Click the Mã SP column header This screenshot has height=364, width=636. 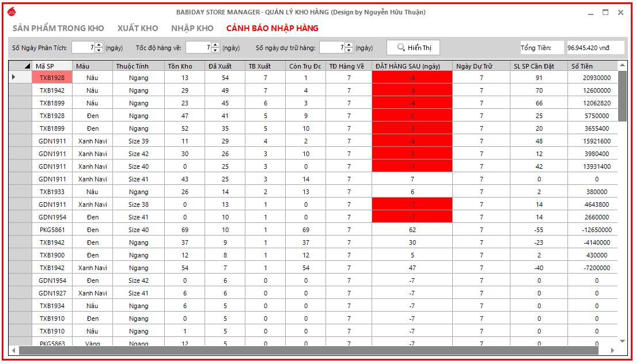(52, 66)
